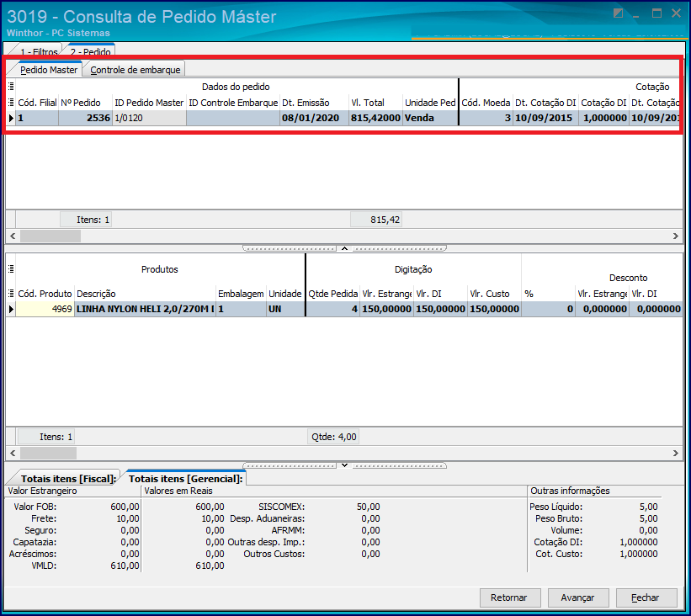
Task: Select Vlr. Custo cell 150,00000
Action: [x=494, y=310]
